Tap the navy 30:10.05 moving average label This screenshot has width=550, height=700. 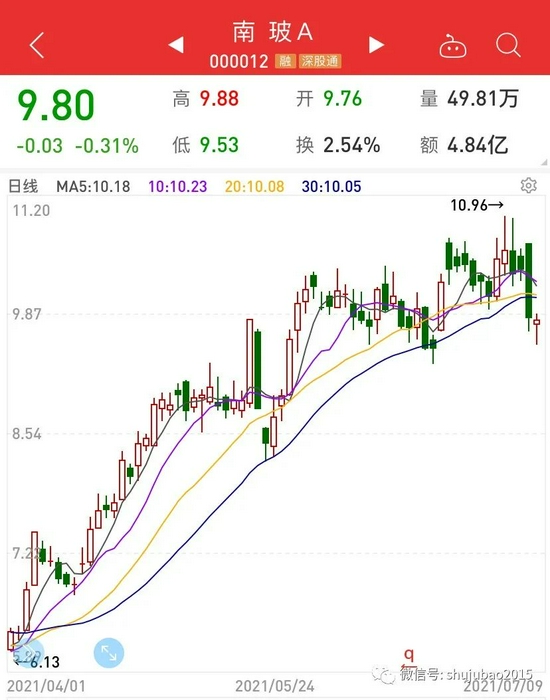click(x=331, y=186)
